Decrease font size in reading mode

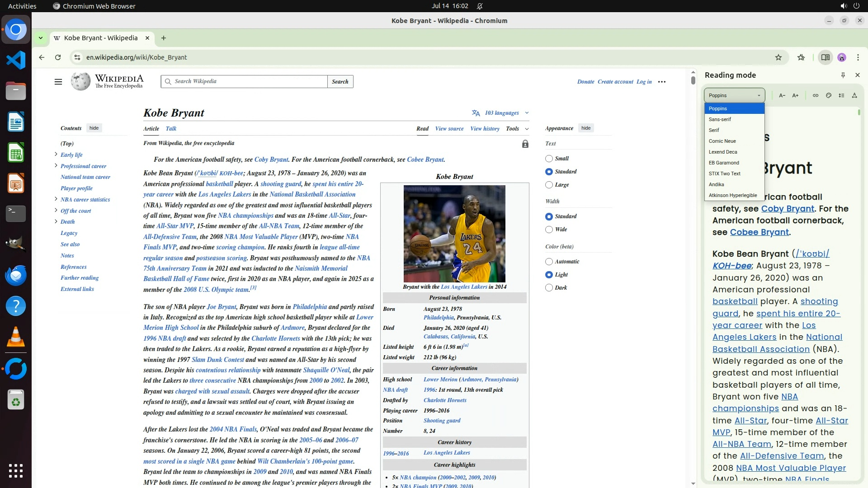[782, 95]
